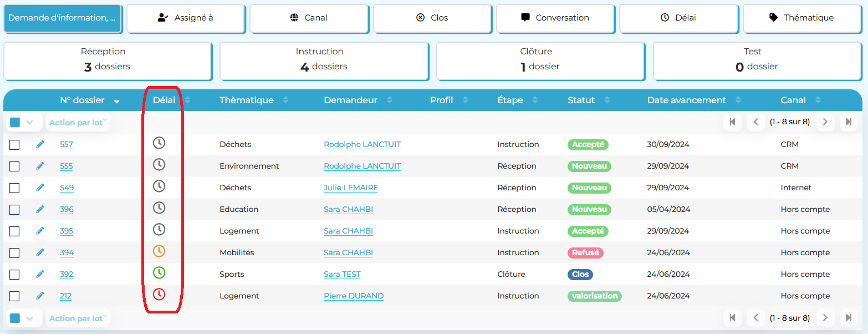Click the green clock icon for dossier 392
Image resolution: width=868 pixels, height=334 pixels.
159,273
